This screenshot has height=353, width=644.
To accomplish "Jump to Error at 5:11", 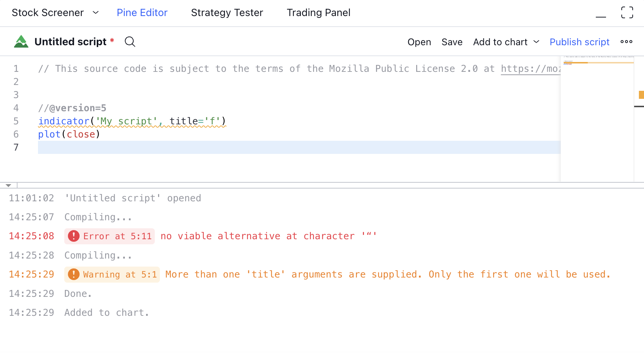I will [x=110, y=236].
